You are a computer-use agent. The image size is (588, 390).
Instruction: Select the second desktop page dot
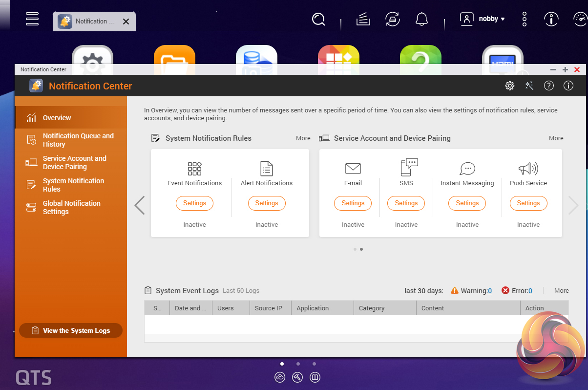[298, 364]
